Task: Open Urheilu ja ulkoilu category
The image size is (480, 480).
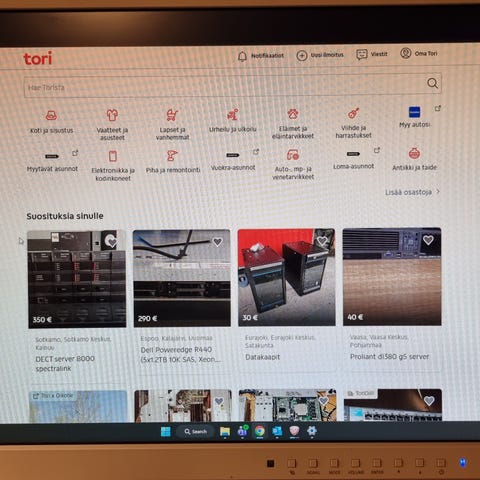Action: (x=233, y=120)
